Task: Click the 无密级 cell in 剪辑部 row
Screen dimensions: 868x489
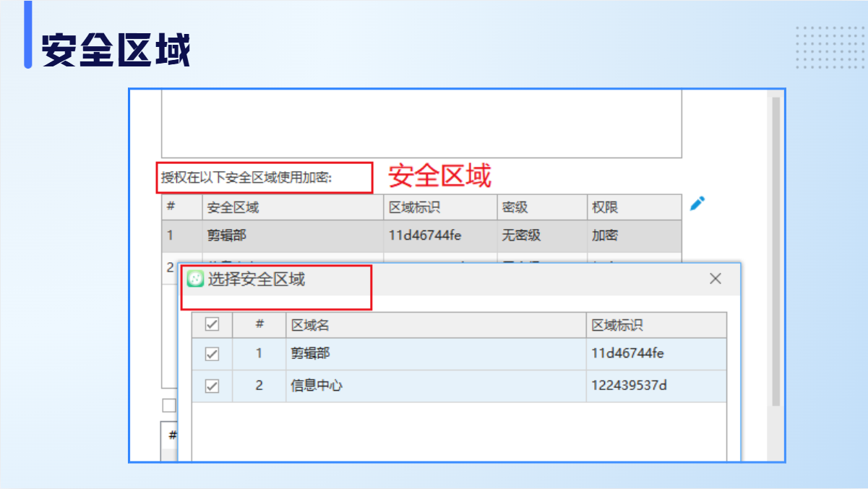Action: coord(521,235)
